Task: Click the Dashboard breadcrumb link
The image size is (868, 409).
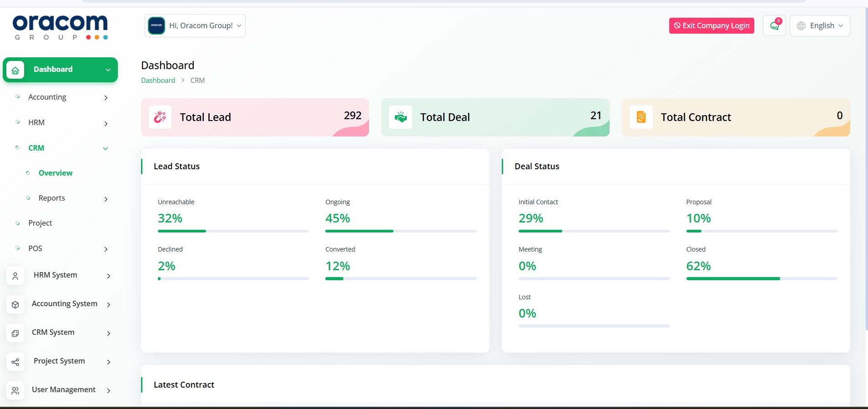Action: [158, 81]
